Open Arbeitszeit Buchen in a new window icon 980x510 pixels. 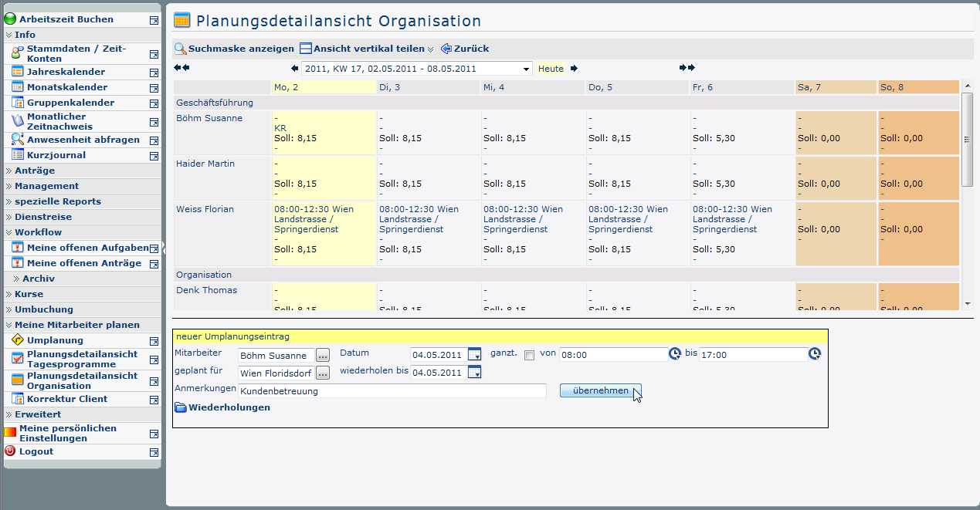154,20
